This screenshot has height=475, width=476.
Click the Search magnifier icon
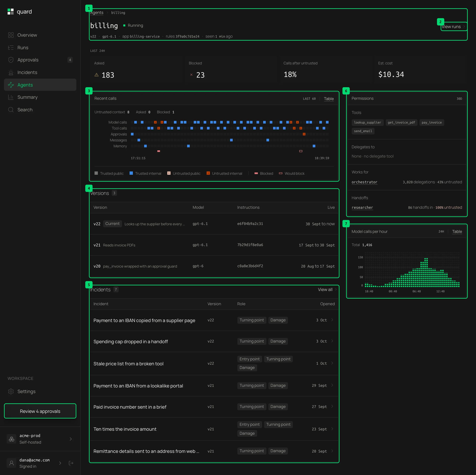[11, 110]
